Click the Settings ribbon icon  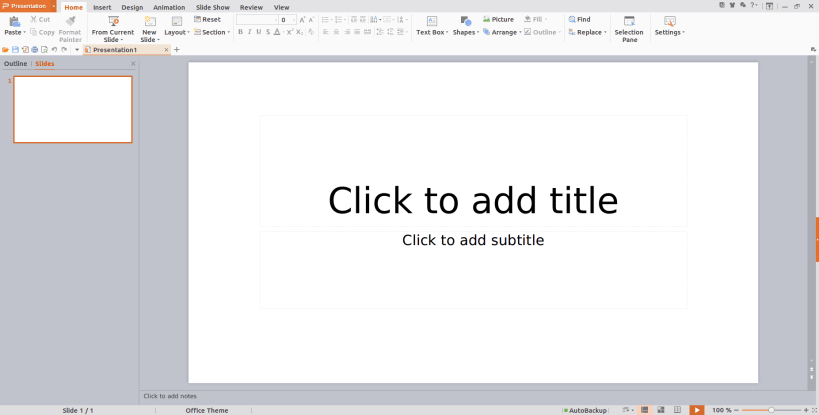[670, 21]
